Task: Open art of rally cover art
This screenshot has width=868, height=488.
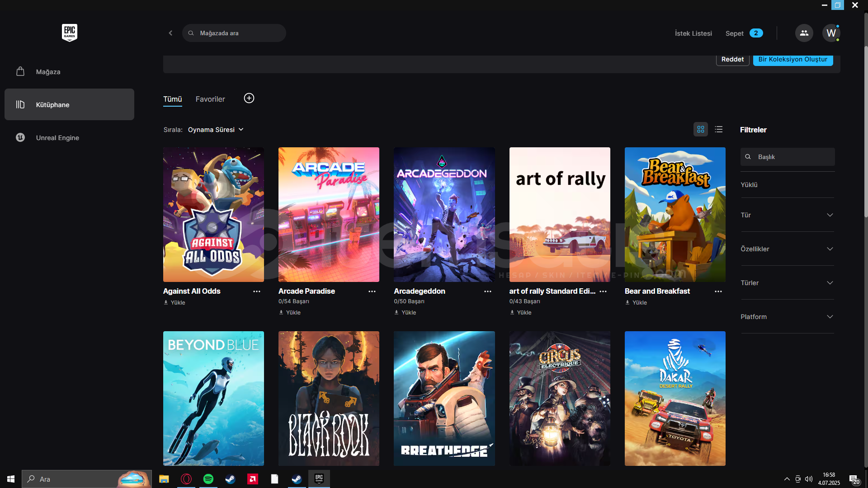Action: (560, 215)
